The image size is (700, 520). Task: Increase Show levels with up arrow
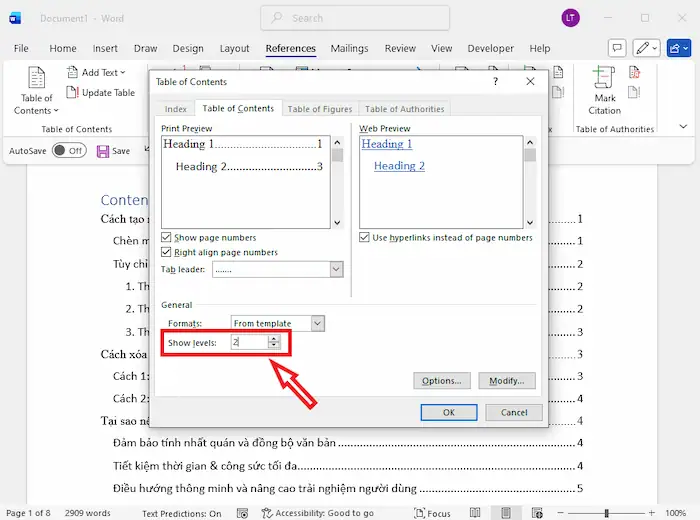(274, 338)
